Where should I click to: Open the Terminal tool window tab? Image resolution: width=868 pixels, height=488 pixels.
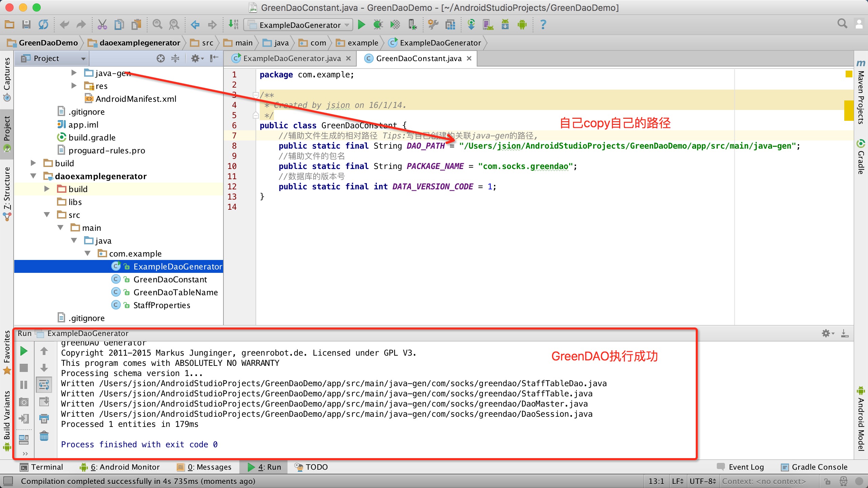pos(42,467)
